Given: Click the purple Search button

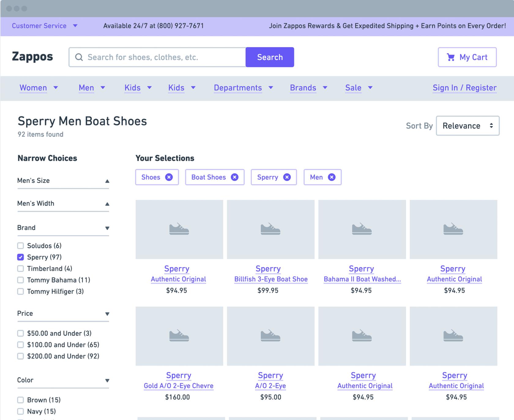Looking at the screenshot, I should point(270,57).
